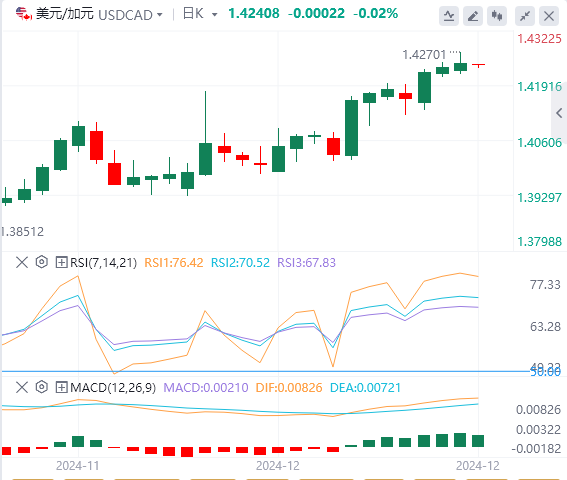Expand the MACD panel plus icon
The height and width of the screenshot is (480, 567).
(61, 387)
